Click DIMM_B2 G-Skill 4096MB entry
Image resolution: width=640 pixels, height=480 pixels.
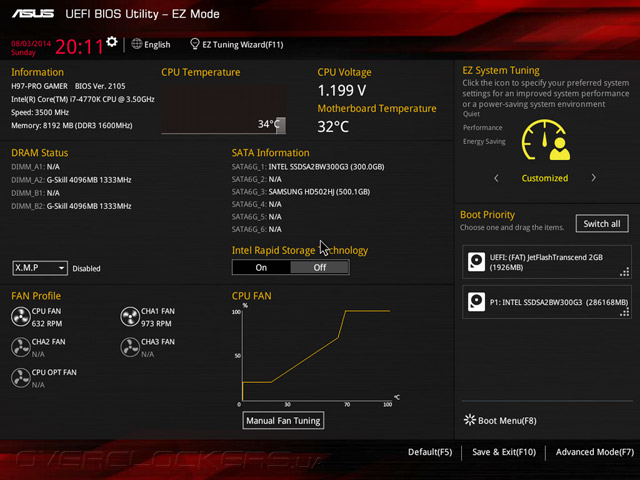[71, 206]
